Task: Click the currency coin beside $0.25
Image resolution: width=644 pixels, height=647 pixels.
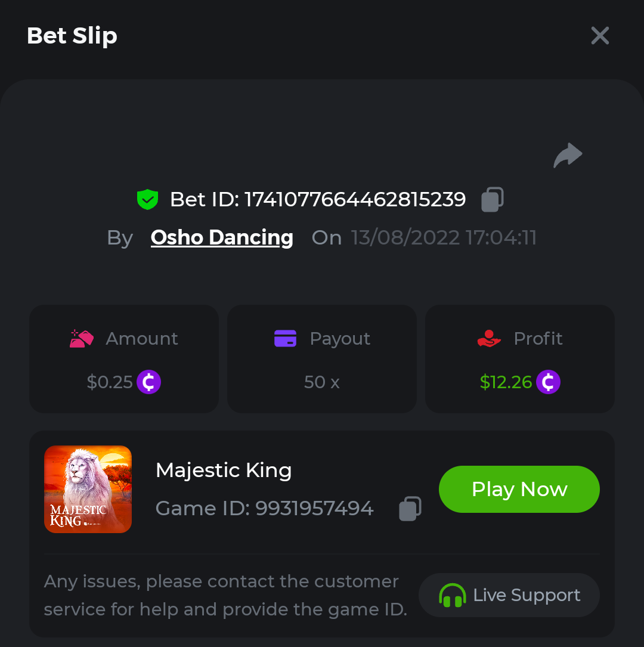Action: pos(148,382)
